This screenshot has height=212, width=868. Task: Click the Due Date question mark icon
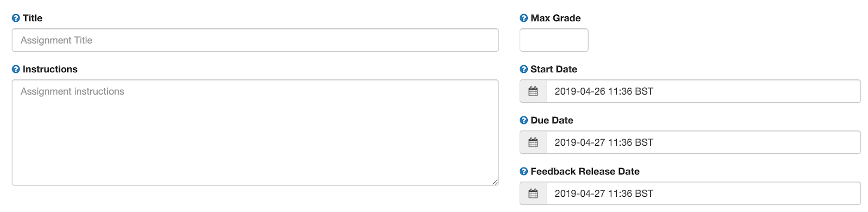tap(524, 120)
